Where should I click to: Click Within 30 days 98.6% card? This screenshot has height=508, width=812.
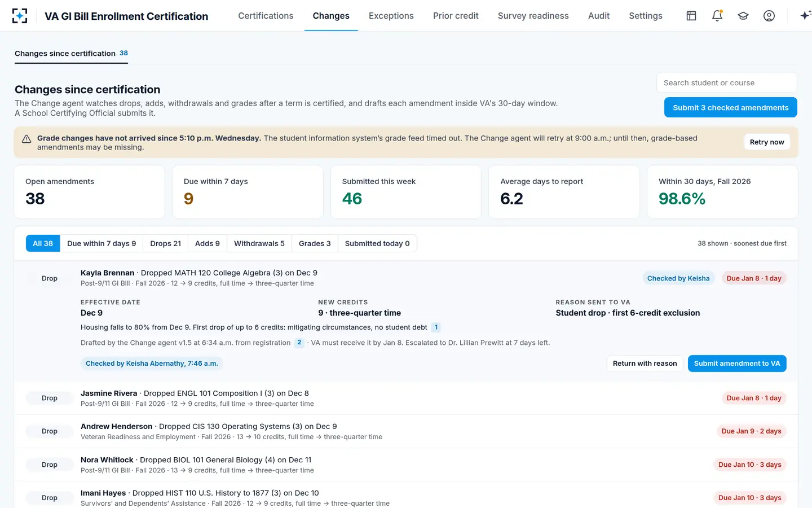722,192
